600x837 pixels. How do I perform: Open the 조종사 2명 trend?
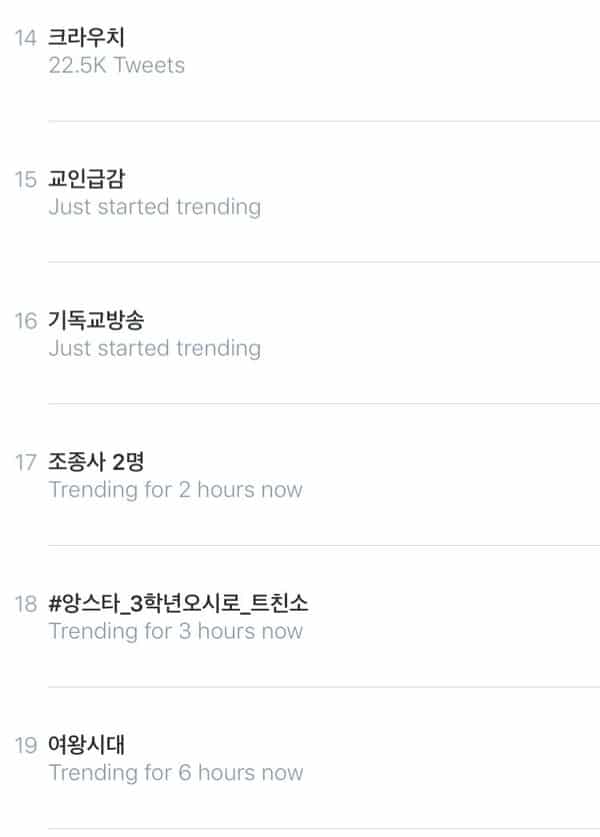(x=97, y=462)
